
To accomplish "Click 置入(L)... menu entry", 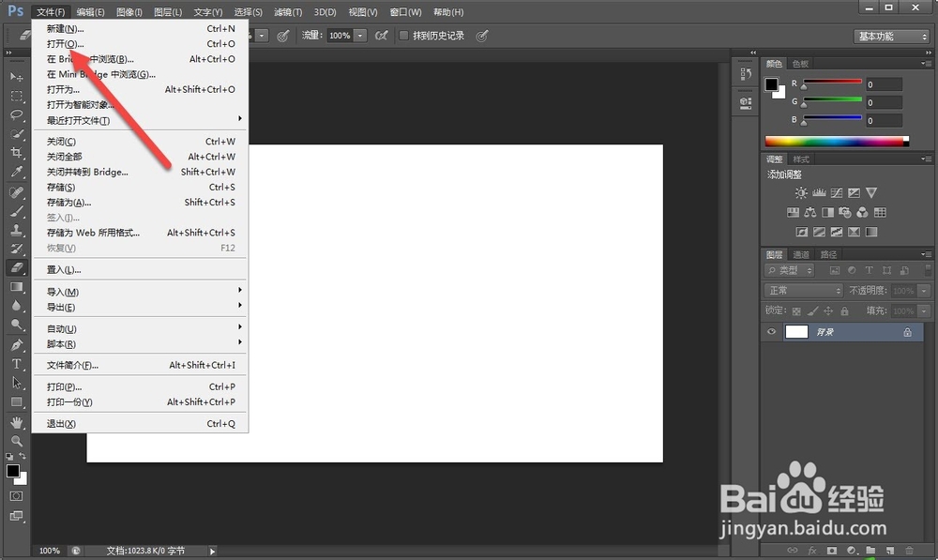I will (x=141, y=270).
